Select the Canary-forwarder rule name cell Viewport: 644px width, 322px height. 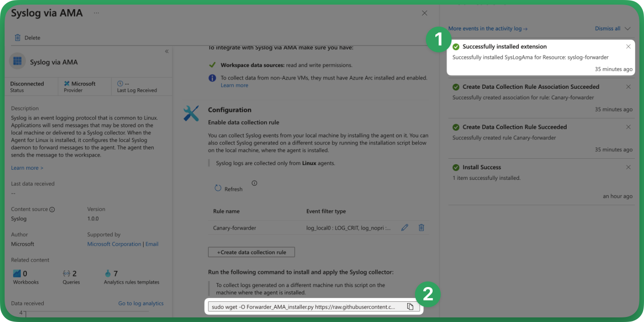pos(234,228)
